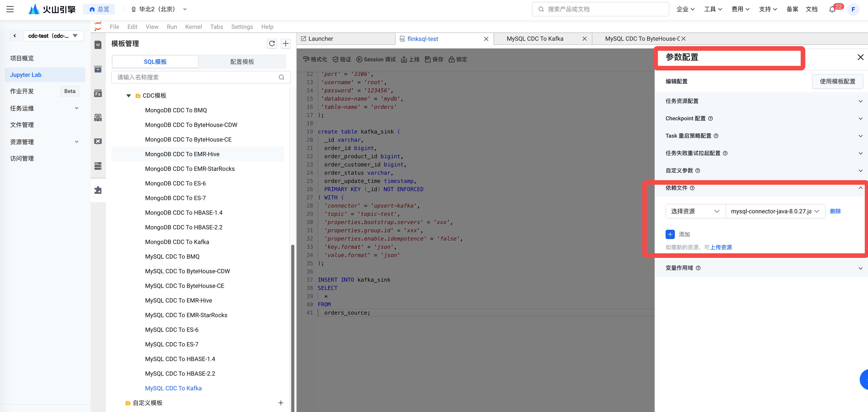Viewport: 868px width, 412px height.
Task: Collapse the CDC模板 folder tree
Action: click(x=128, y=96)
